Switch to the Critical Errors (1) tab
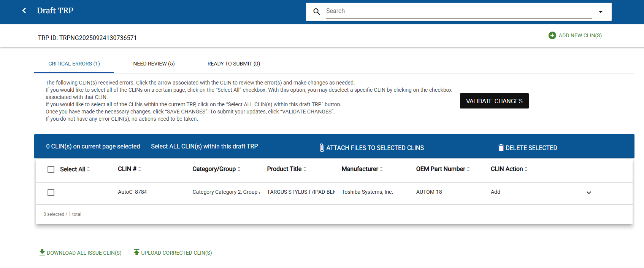The height and width of the screenshot is (268, 644). coord(74,64)
